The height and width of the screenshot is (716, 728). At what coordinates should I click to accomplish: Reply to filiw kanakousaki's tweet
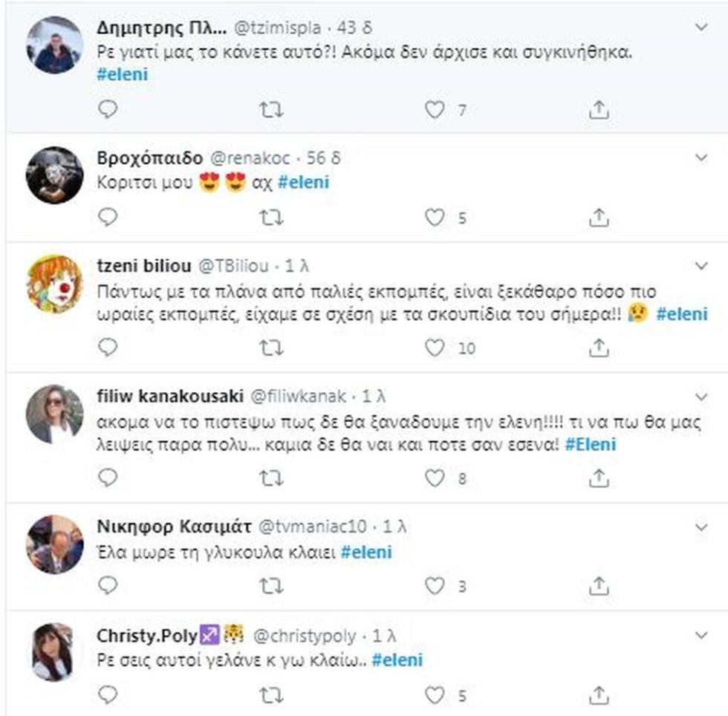108,478
